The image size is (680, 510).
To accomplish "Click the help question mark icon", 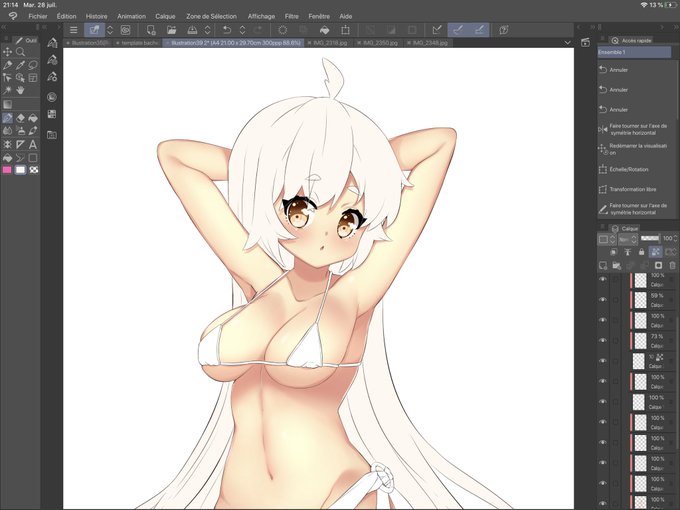I will [503, 30].
